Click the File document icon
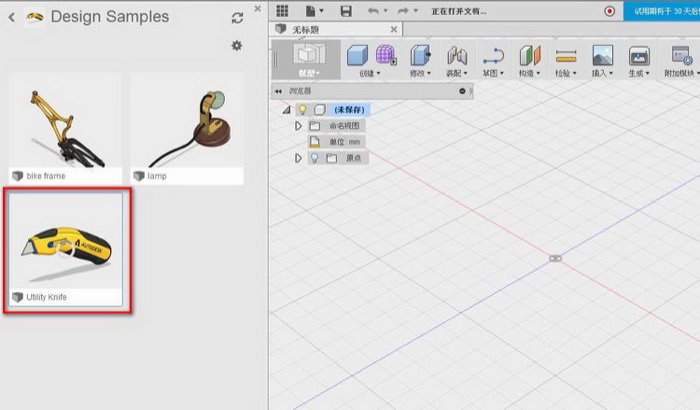Viewport: 700px width, 410px height. click(x=311, y=11)
